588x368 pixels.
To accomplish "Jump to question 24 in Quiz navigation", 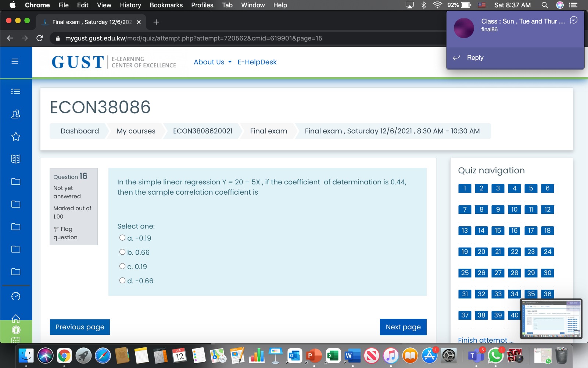I will point(547,252).
